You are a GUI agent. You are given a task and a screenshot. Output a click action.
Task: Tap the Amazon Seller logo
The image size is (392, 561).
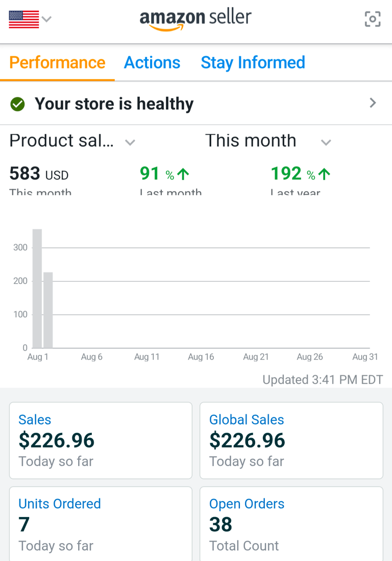pyautogui.click(x=195, y=19)
